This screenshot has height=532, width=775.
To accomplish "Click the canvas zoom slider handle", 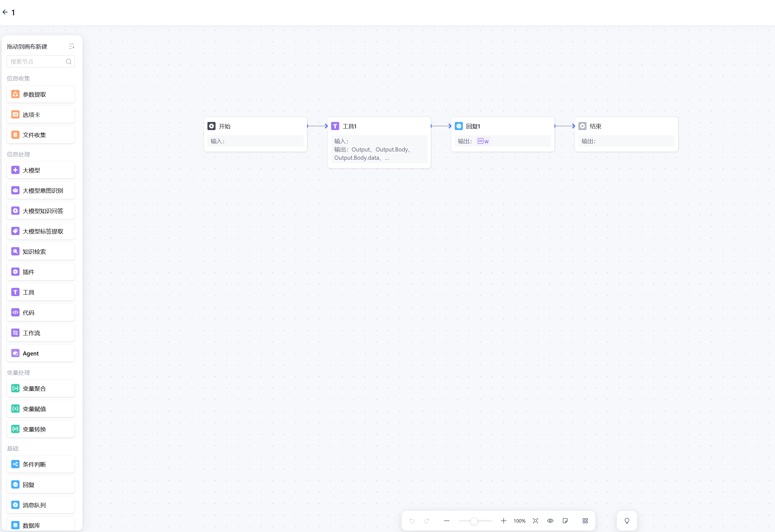I will click(474, 521).
